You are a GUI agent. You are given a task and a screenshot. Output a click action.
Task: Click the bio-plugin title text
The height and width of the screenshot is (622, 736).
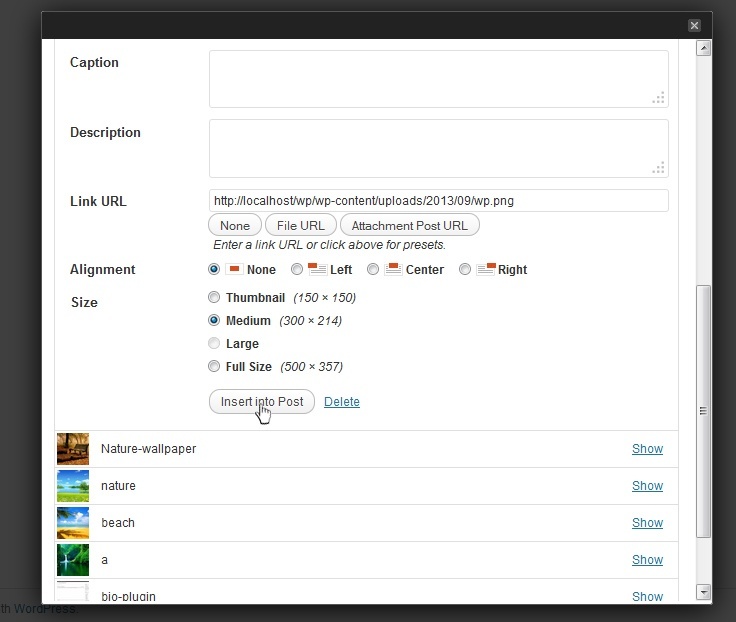click(128, 596)
